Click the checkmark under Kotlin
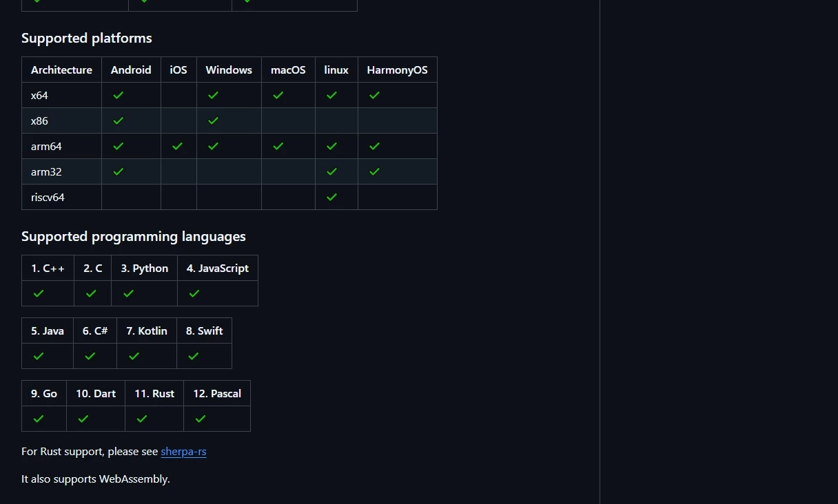Viewport: 838px width, 504px height. (134, 357)
